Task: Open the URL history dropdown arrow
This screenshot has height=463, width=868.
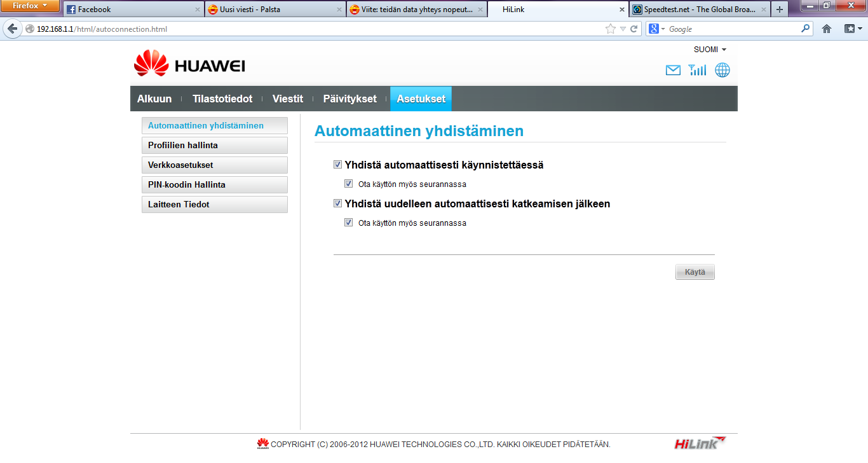Action: (623, 29)
